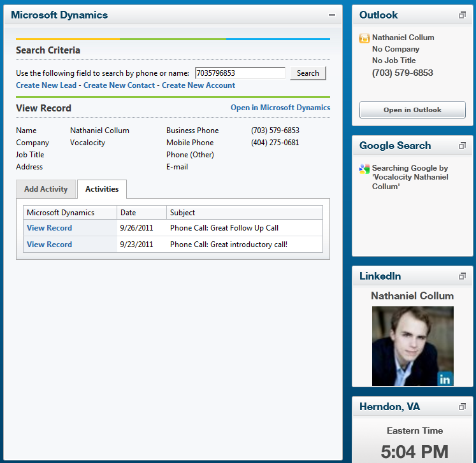Minimize the Microsoft Dynamics panel
476x463 pixels.
pyautogui.click(x=332, y=15)
